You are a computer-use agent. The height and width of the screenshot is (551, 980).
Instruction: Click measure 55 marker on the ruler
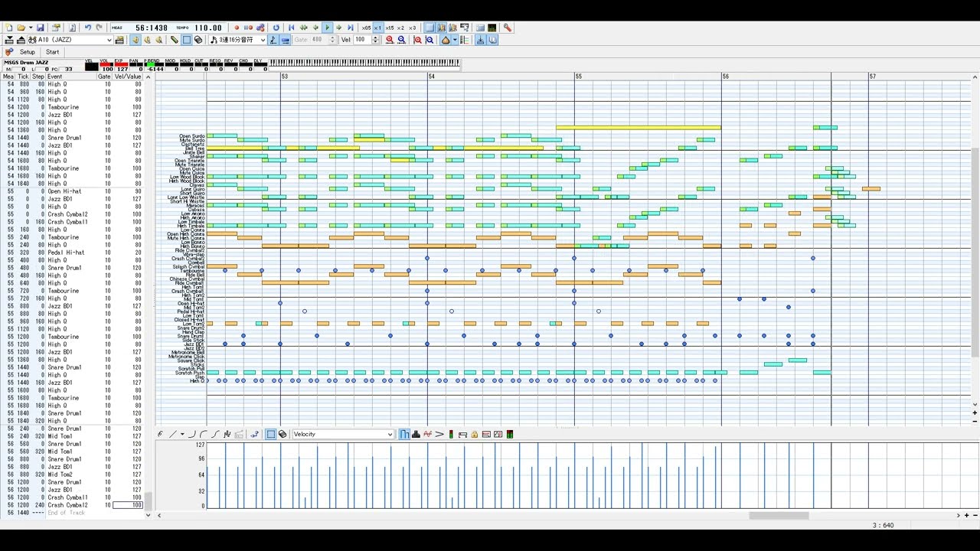coord(578,77)
